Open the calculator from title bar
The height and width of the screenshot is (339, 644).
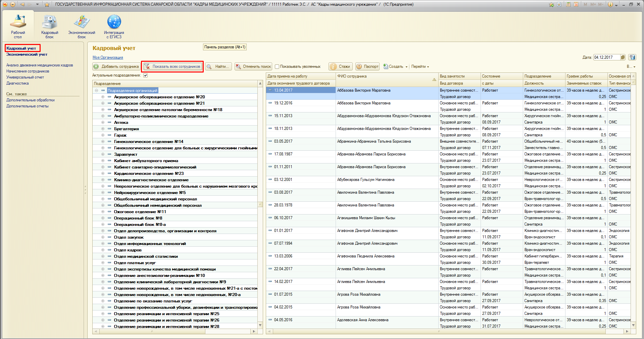pos(568,4)
